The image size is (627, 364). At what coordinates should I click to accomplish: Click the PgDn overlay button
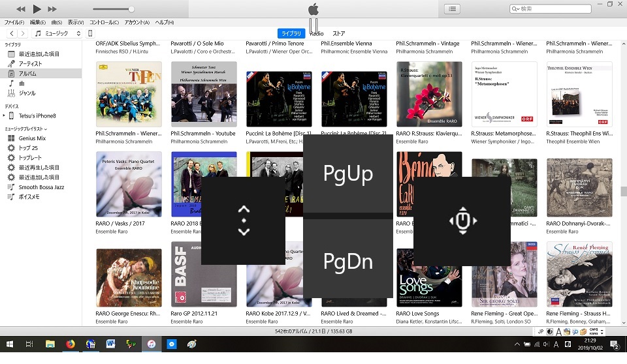click(x=348, y=259)
